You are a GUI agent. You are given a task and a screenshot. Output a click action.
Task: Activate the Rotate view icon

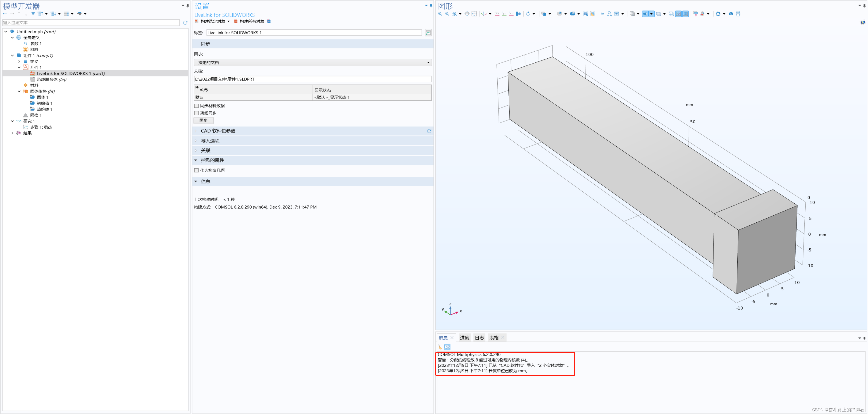click(x=528, y=14)
